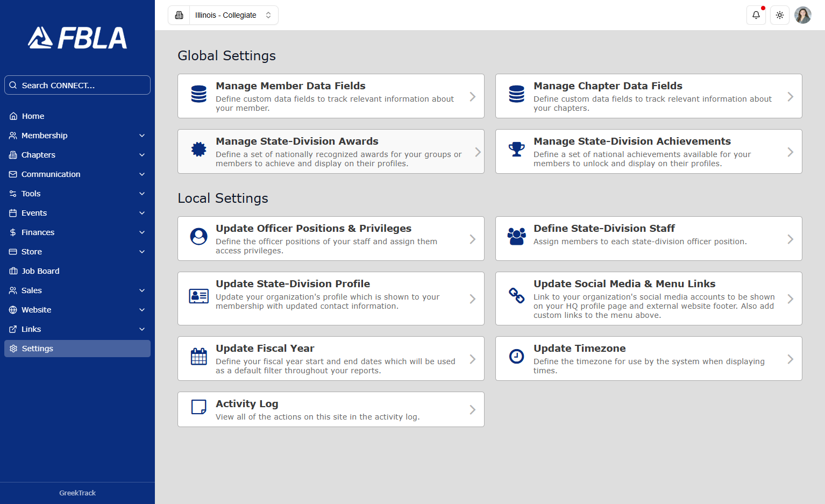The height and width of the screenshot is (504, 825).
Task: Expand the Membership sidebar menu
Action: [x=77, y=136]
